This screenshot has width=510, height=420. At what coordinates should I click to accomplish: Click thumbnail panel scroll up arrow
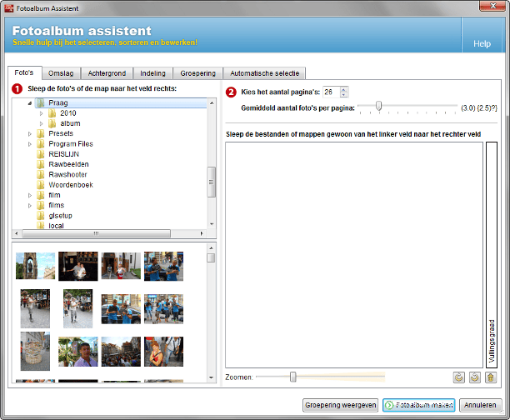point(211,247)
